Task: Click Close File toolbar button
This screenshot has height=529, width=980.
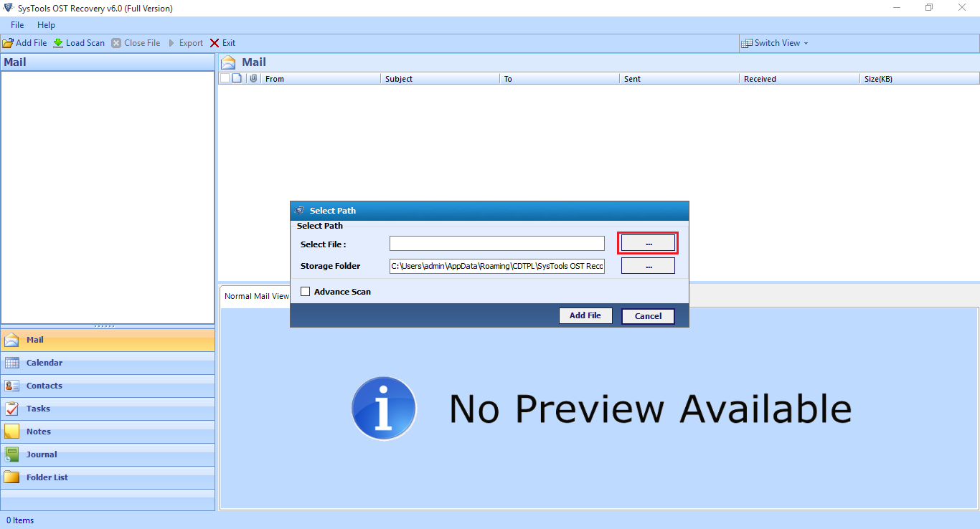Action: click(136, 43)
